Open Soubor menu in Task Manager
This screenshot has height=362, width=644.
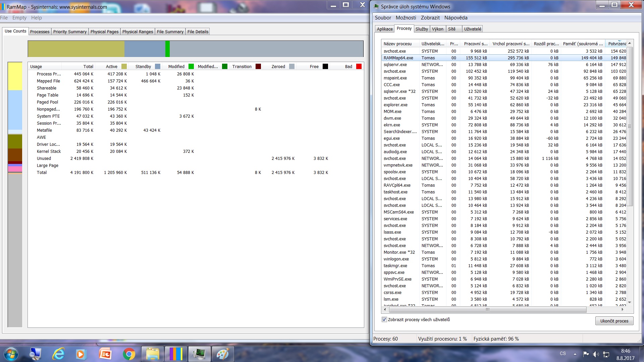click(383, 18)
